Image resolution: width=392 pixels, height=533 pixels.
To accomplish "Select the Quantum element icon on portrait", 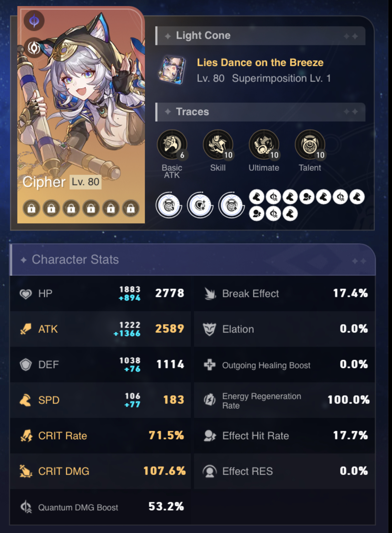I will pos(34,21).
